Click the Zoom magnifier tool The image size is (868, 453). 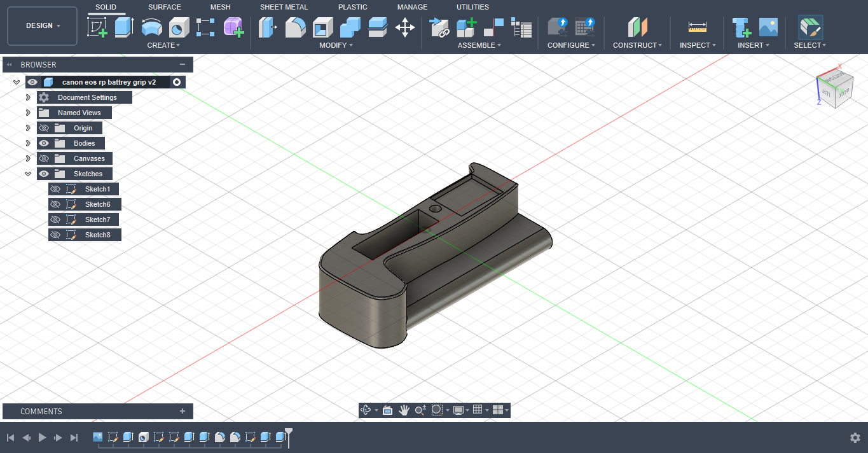(x=420, y=410)
